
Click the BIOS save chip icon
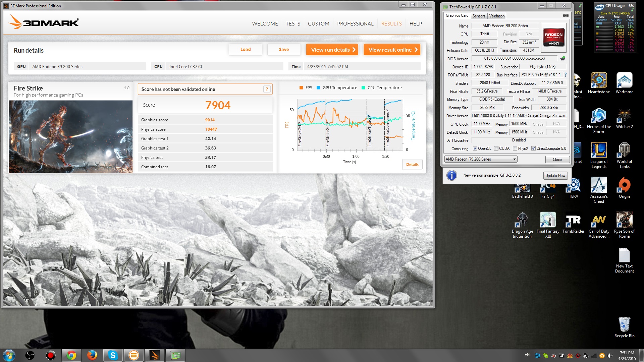click(563, 58)
